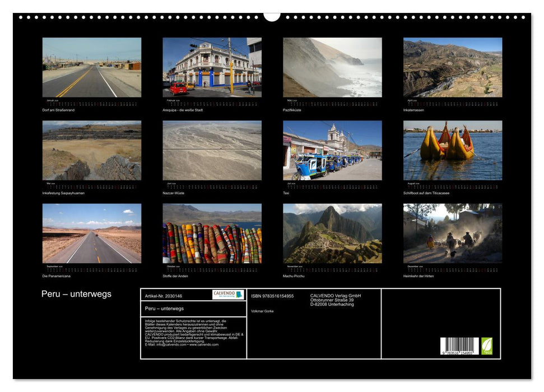Click the www.calvendo.com link text
544x392 pixels.
204,345
